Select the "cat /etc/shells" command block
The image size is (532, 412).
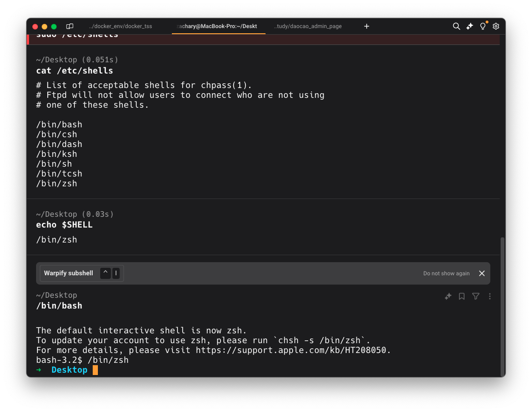click(x=74, y=71)
